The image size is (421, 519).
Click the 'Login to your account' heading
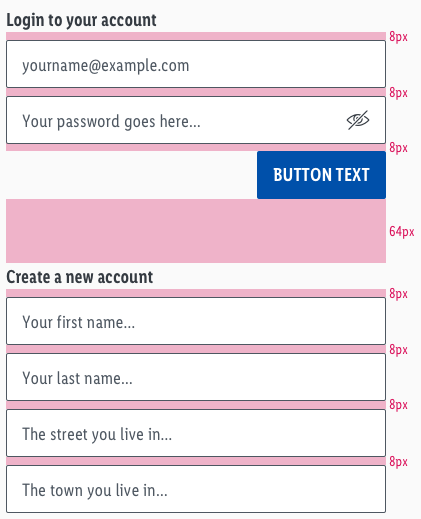pos(81,20)
